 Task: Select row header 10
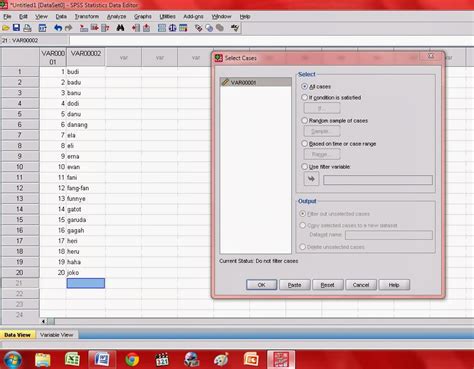20,167
